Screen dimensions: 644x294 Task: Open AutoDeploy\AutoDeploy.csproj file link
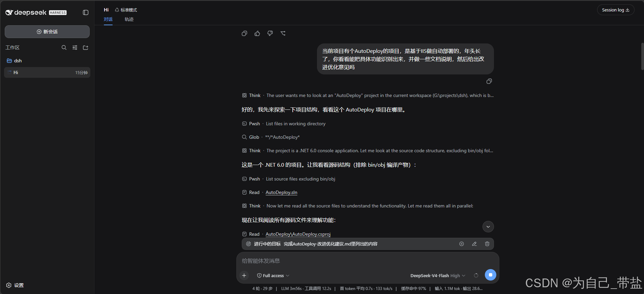pyautogui.click(x=298, y=234)
